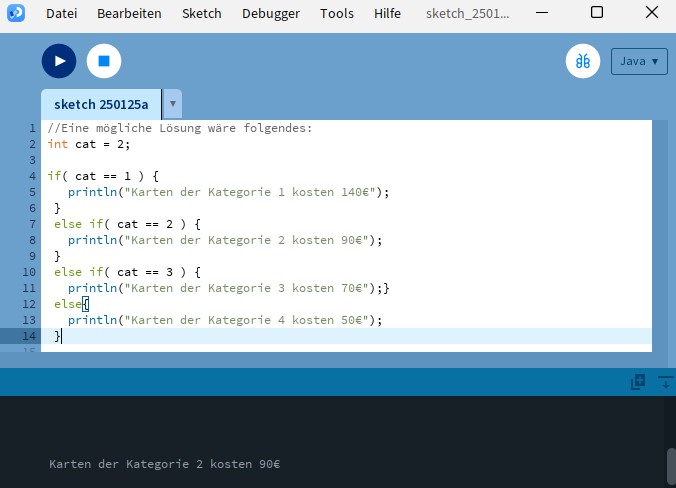The height and width of the screenshot is (488, 676).
Task: Open the Sketch menu
Action: pyautogui.click(x=202, y=14)
